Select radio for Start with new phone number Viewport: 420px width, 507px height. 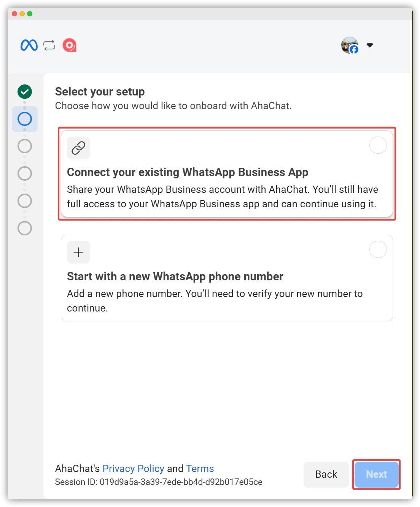(378, 250)
